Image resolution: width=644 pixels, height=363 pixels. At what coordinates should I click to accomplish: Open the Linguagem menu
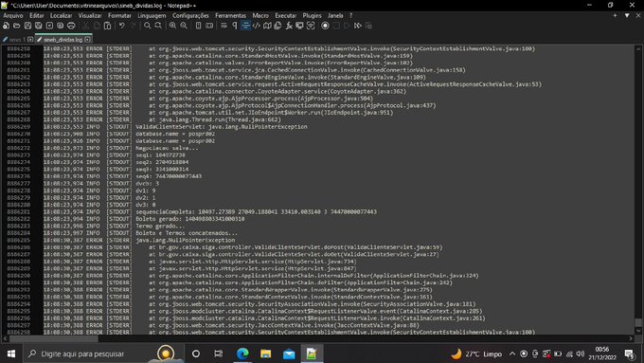tap(152, 15)
